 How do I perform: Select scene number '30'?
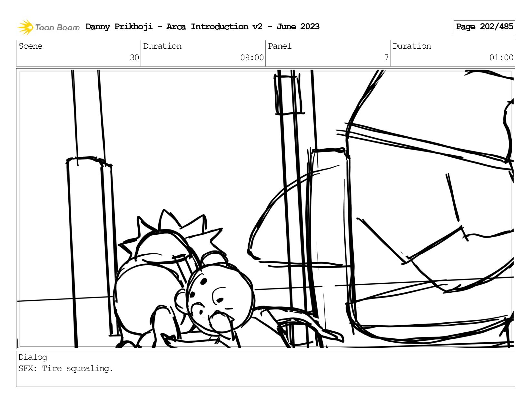(x=134, y=58)
